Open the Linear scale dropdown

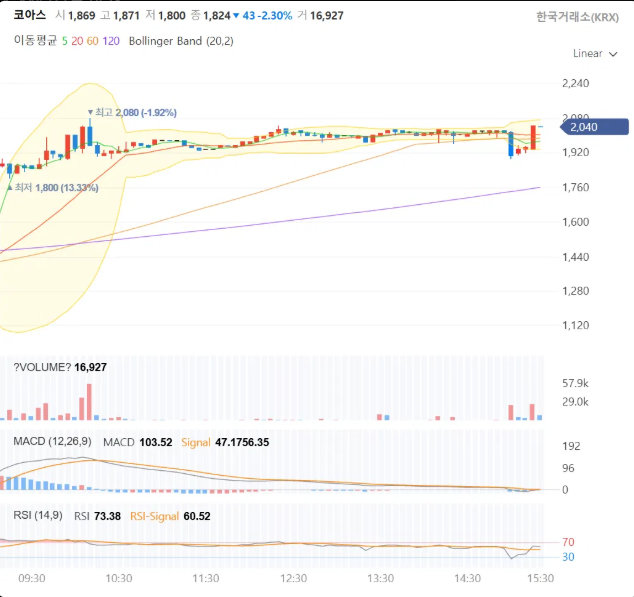click(595, 54)
